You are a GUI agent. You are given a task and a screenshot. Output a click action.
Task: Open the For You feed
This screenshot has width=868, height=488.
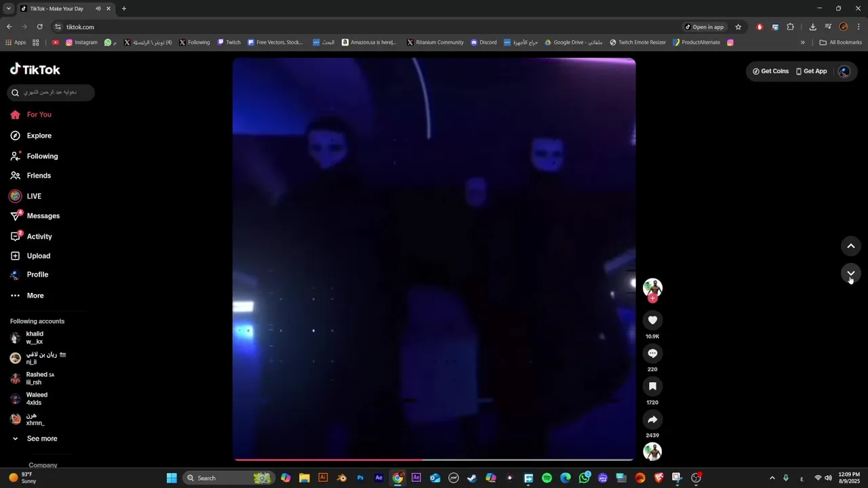(31, 115)
